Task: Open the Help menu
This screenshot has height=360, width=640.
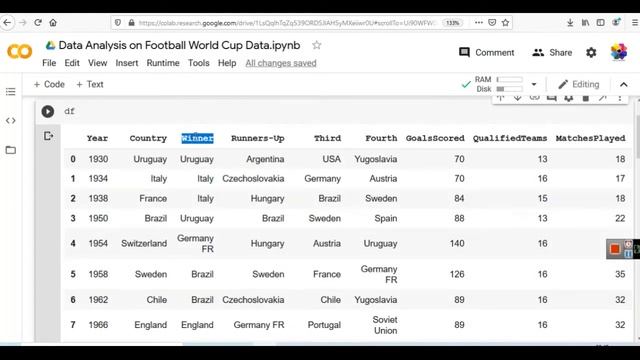Action: point(227,63)
